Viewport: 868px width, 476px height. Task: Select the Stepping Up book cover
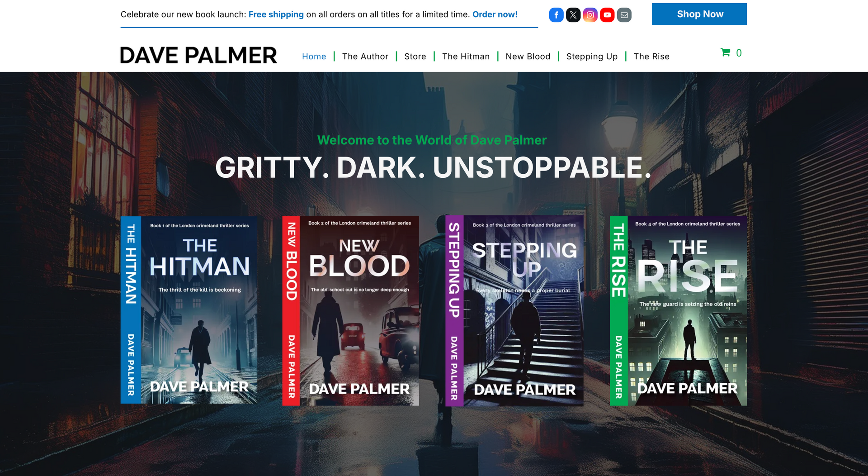514,310
